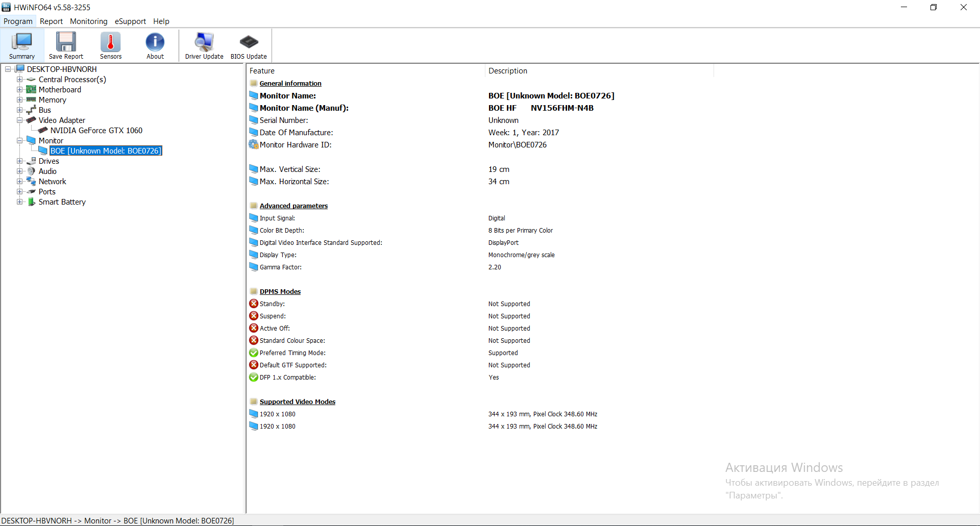Select the Motherboard board icon
This screenshot has height=526, width=980.
pyautogui.click(x=31, y=90)
